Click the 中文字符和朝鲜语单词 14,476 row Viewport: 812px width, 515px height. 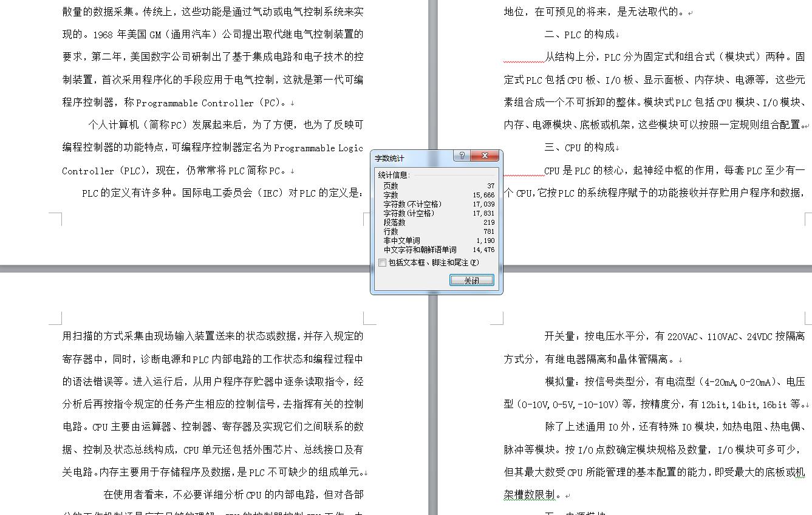[438, 250]
